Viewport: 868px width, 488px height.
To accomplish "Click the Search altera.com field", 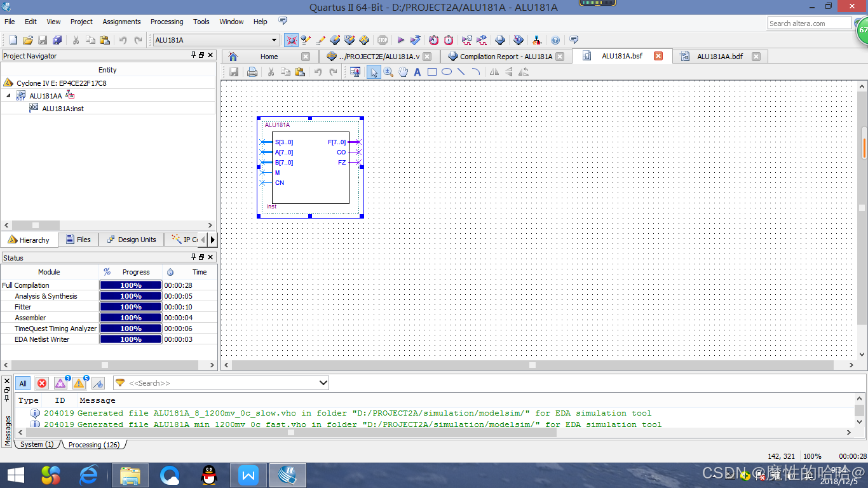I will pos(809,24).
